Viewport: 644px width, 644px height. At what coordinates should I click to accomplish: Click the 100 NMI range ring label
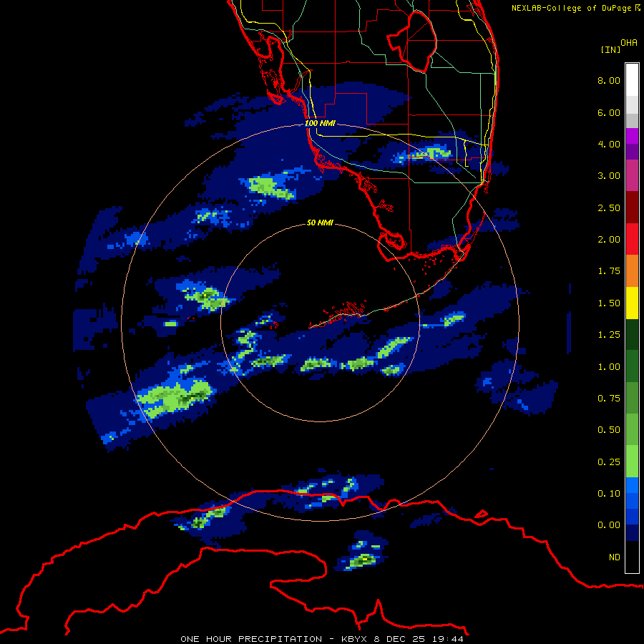click(320, 123)
